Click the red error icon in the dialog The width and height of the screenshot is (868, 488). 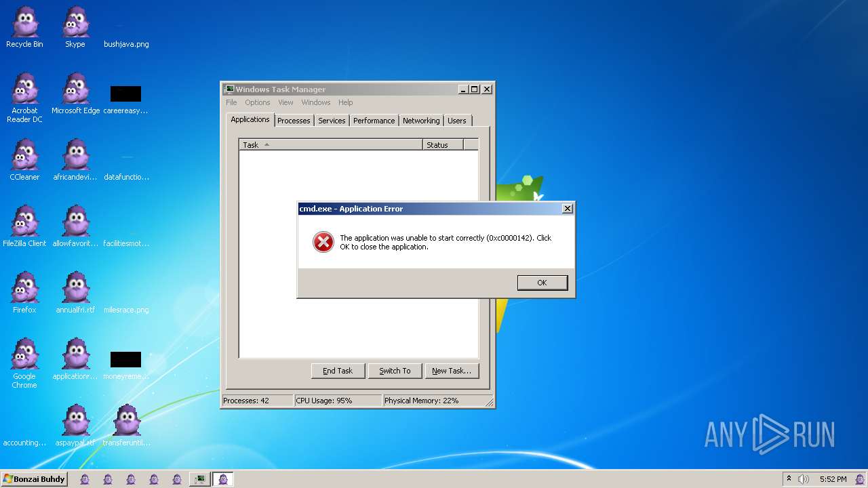323,242
